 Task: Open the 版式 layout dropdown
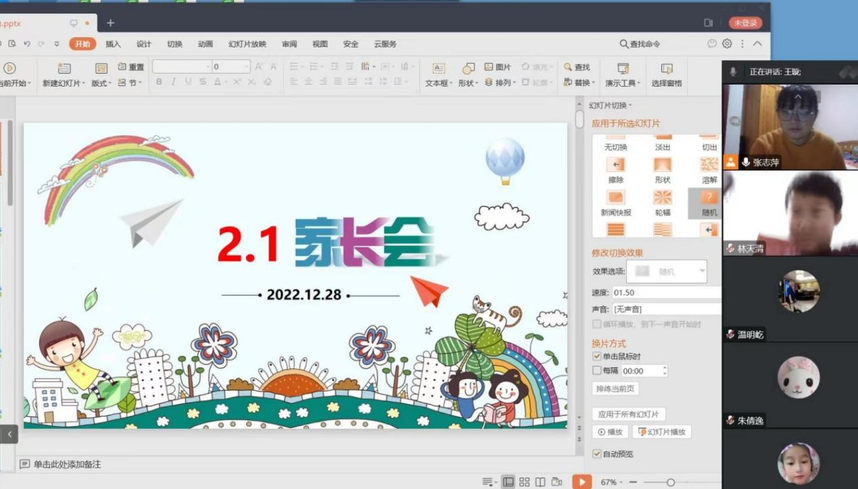[101, 83]
